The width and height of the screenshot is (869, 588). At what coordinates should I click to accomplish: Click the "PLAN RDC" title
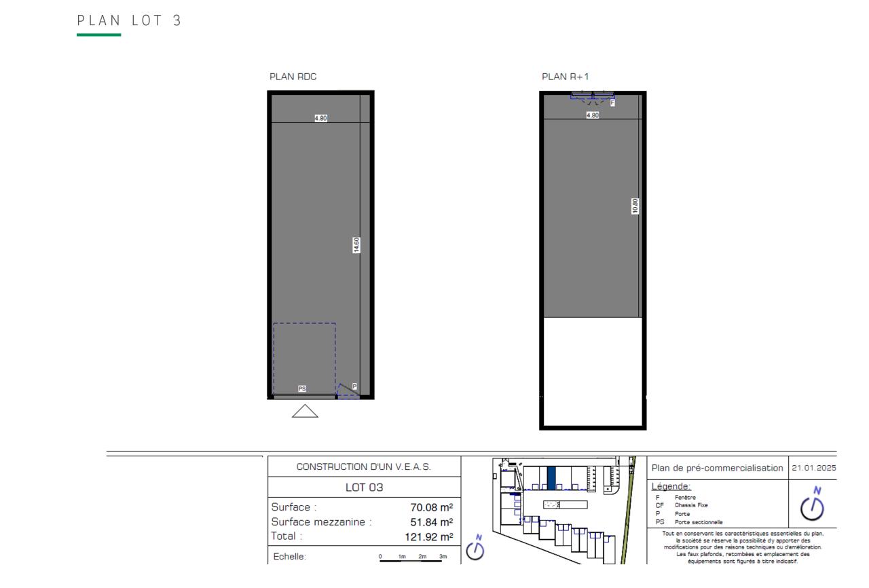pyautogui.click(x=293, y=77)
